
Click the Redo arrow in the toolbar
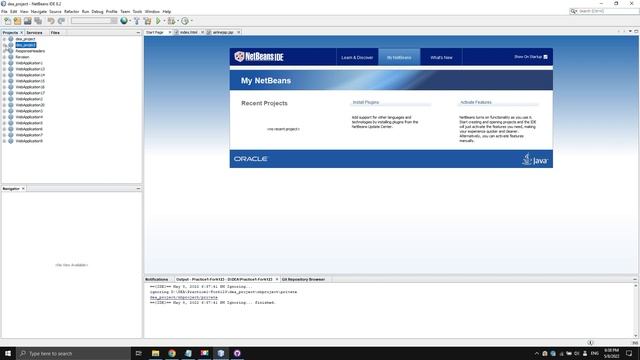[x=61, y=21]
